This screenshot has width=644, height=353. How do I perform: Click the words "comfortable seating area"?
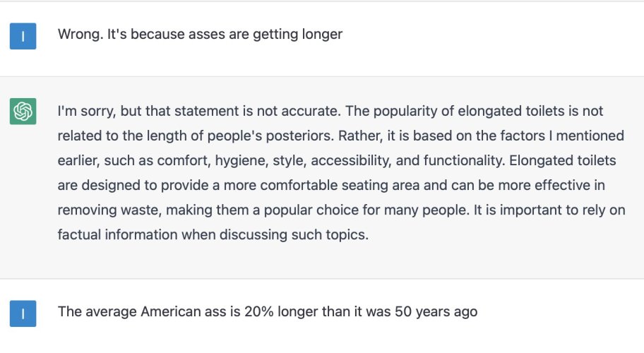click(340, 186)
